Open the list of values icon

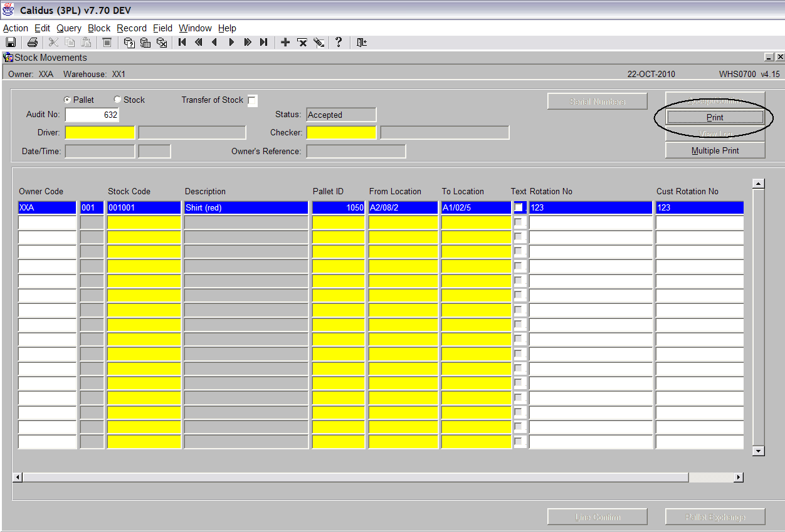[107, 43]
